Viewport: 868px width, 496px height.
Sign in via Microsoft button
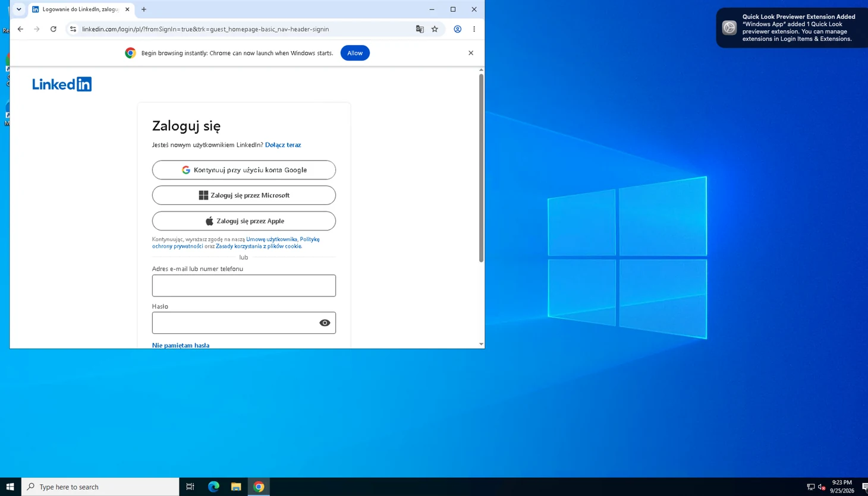click(x=244, y=195)
